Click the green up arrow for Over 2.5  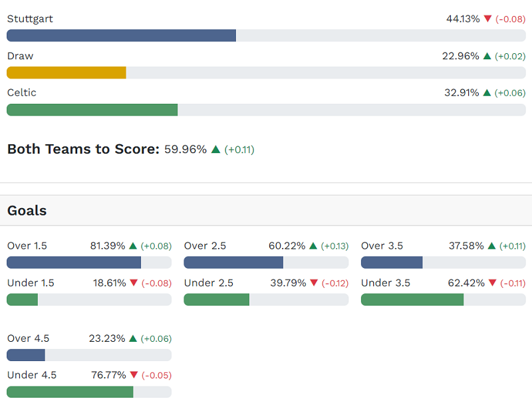click(314, 245)
